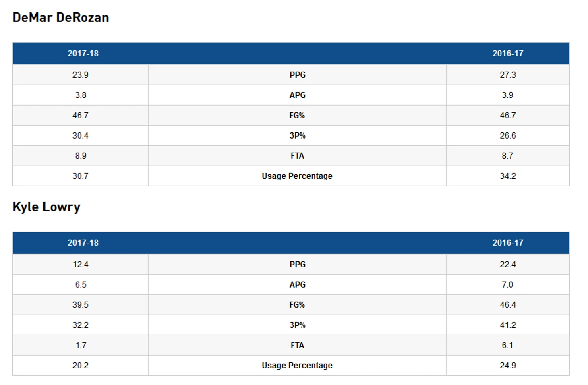
Task: Click Lowry's 22.4 PPG value
Action: (508, 265)
